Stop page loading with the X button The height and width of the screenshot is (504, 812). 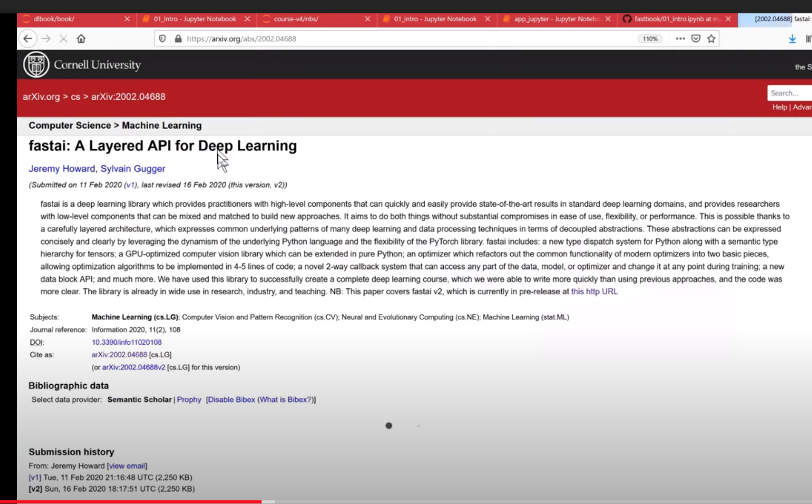point(63,39)
